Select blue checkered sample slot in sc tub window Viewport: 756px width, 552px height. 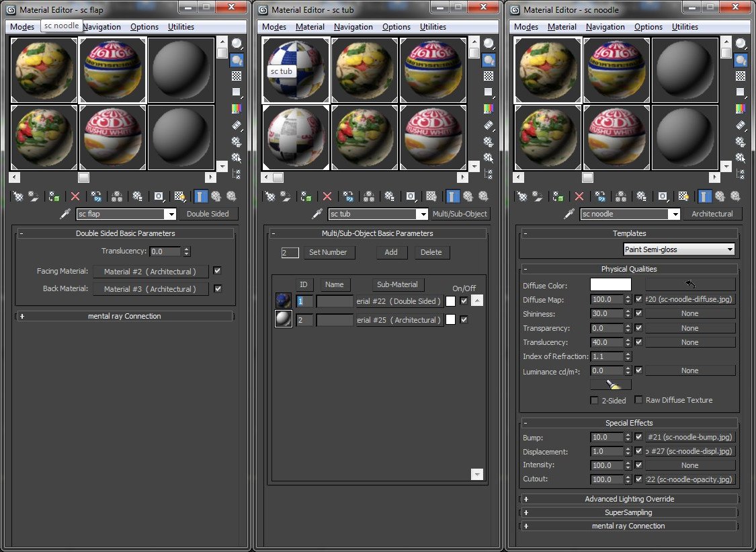[296, 69]
